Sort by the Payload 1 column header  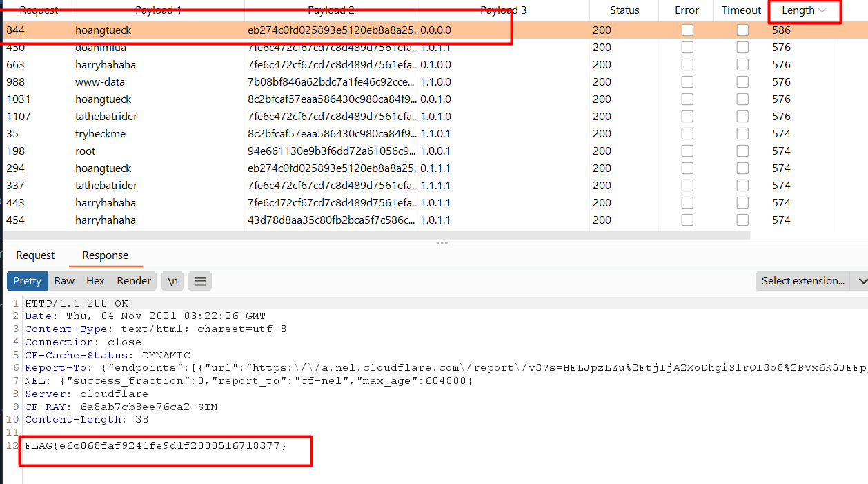click(x=159, y=10)
